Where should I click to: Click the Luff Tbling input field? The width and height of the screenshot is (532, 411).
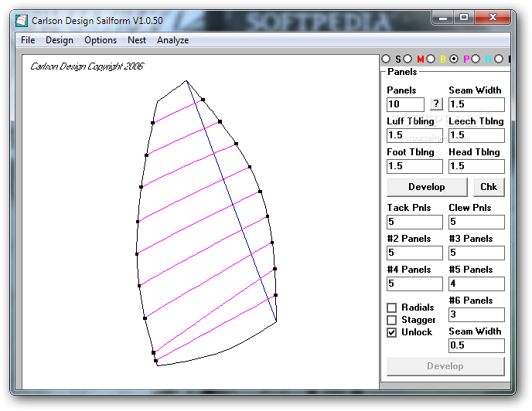414,135
